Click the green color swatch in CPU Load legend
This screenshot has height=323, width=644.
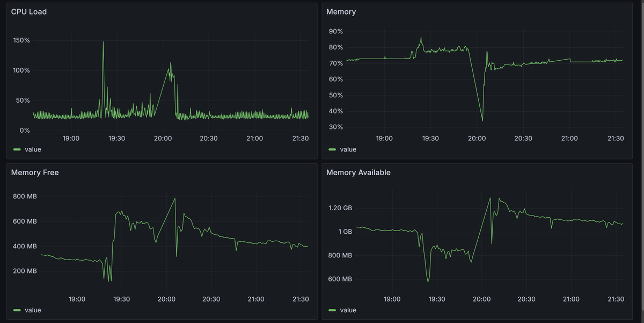tap(17, 149)
